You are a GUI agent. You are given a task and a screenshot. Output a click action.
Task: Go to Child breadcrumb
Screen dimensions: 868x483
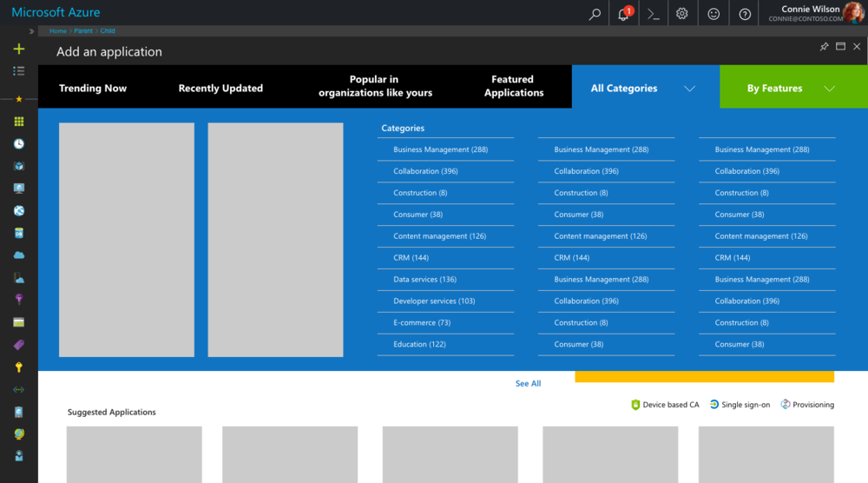tap(108, 31)
